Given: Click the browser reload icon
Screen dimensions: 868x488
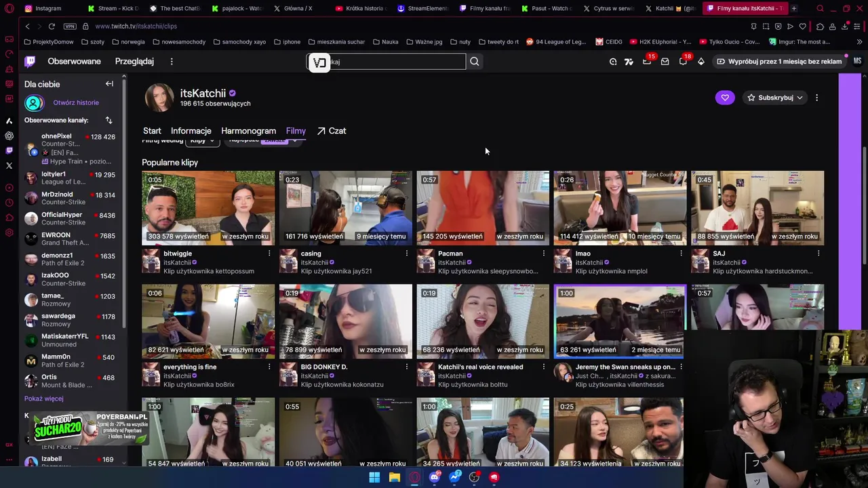Looking at the screenshot, I should pos(52,26).
